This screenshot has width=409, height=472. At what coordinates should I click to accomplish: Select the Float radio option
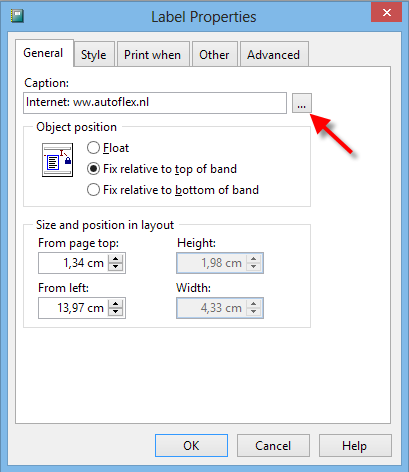pos(93,148)
